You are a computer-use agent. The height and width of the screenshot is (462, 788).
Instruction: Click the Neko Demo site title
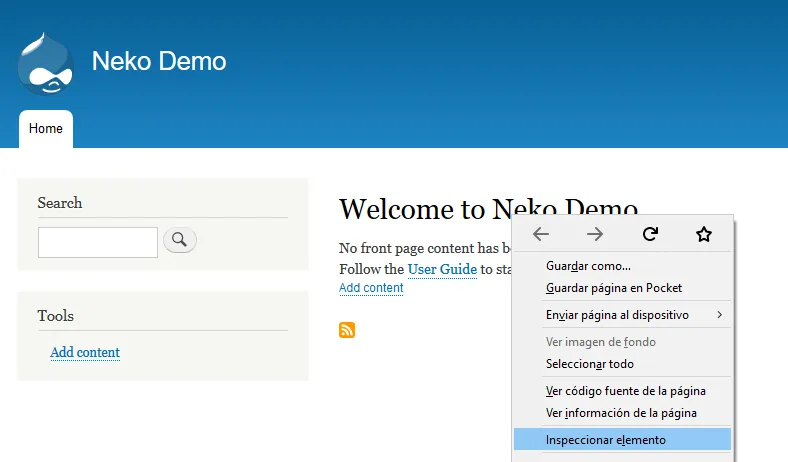(x=159, y=61)
